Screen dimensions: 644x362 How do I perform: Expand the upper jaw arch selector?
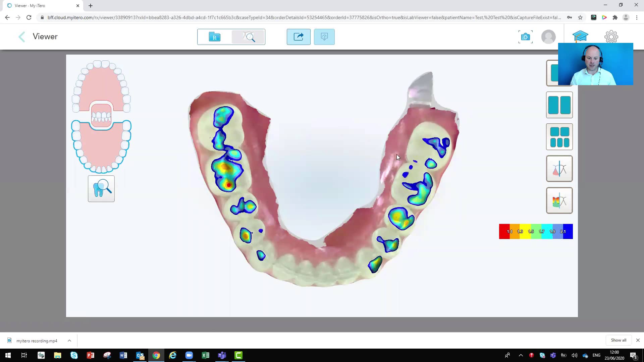102,85
